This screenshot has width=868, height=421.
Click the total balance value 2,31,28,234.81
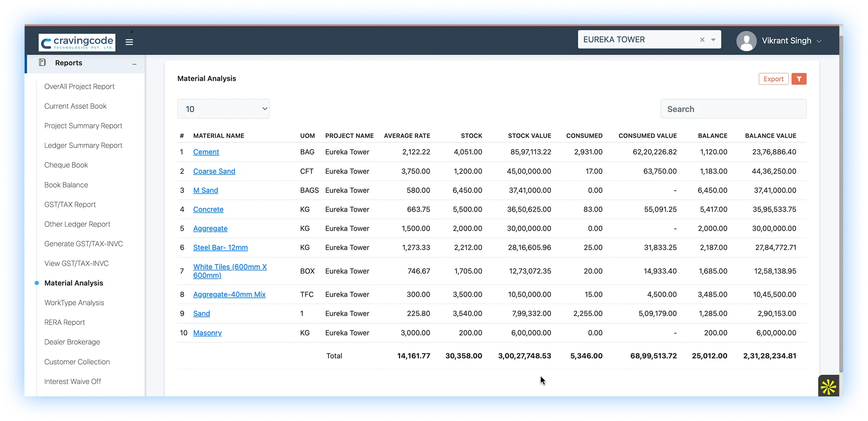tap(770, 356)
